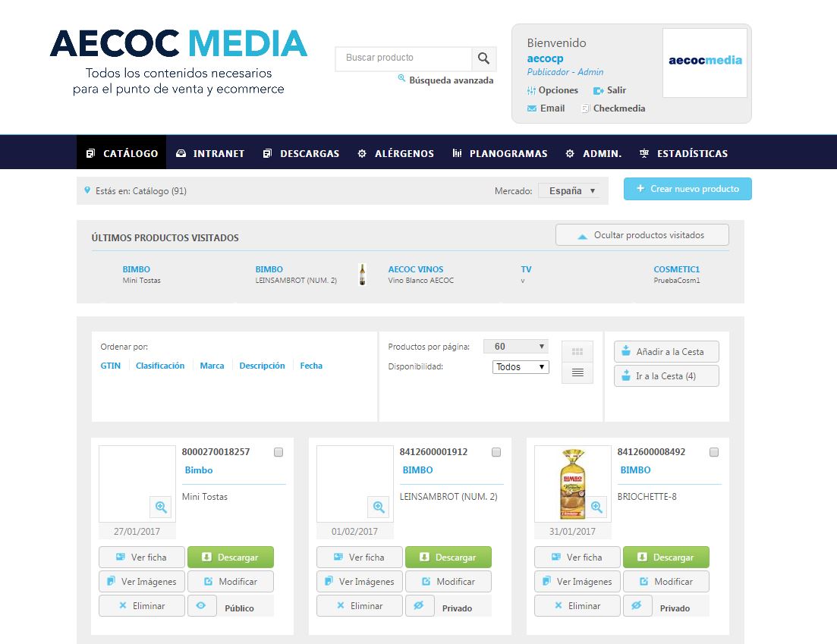Click Ver ficha for BRIOCHETTE-8

coord(577,557)
